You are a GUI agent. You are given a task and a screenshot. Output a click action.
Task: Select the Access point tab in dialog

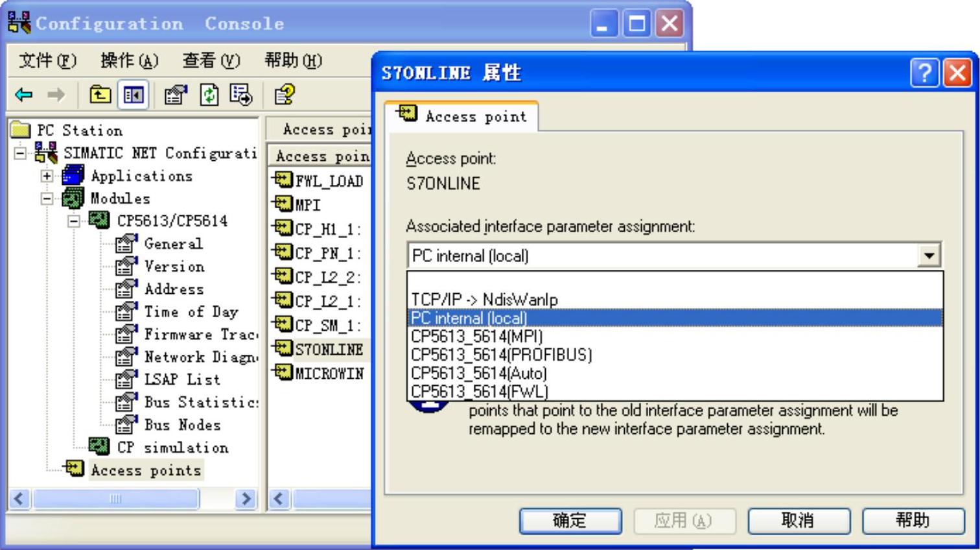tap(461, 116)
